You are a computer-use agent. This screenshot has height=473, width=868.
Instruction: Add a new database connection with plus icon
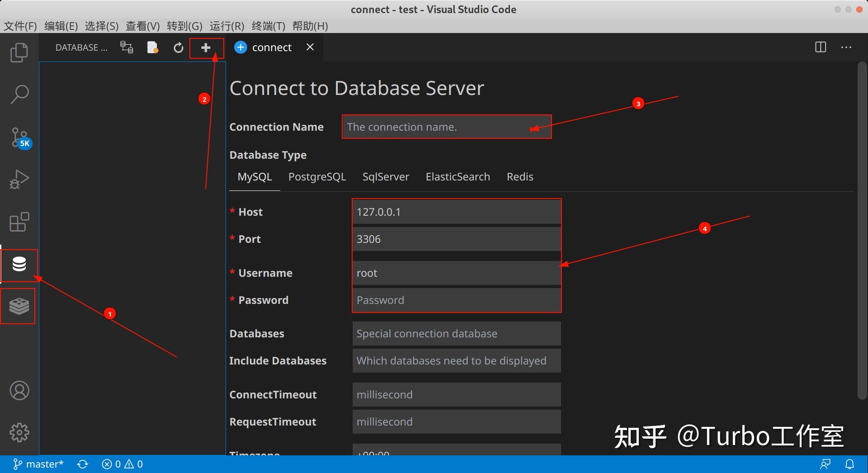tap(206, 47)
